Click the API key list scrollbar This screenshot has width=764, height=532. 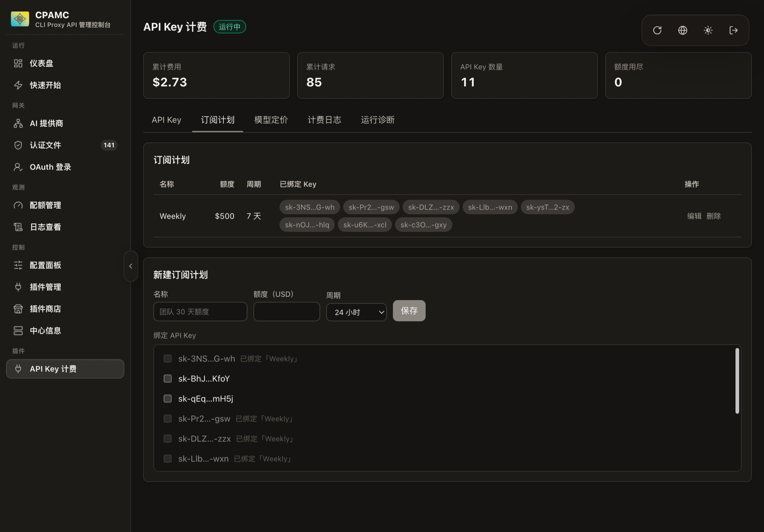click(x=737, y=381)
